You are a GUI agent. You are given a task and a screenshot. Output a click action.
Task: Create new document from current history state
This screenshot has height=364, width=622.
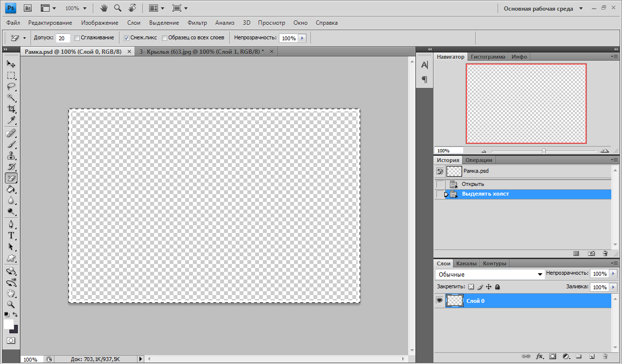(576, 253)
